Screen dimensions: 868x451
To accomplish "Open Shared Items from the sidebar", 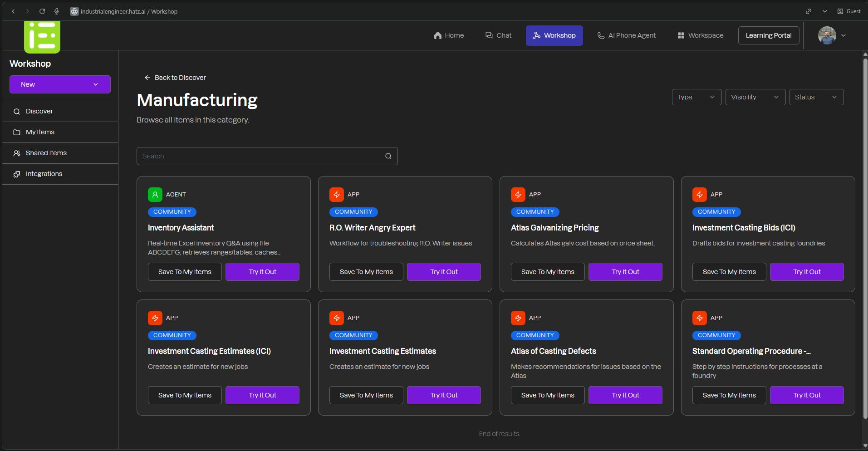I will pos(45,153).
